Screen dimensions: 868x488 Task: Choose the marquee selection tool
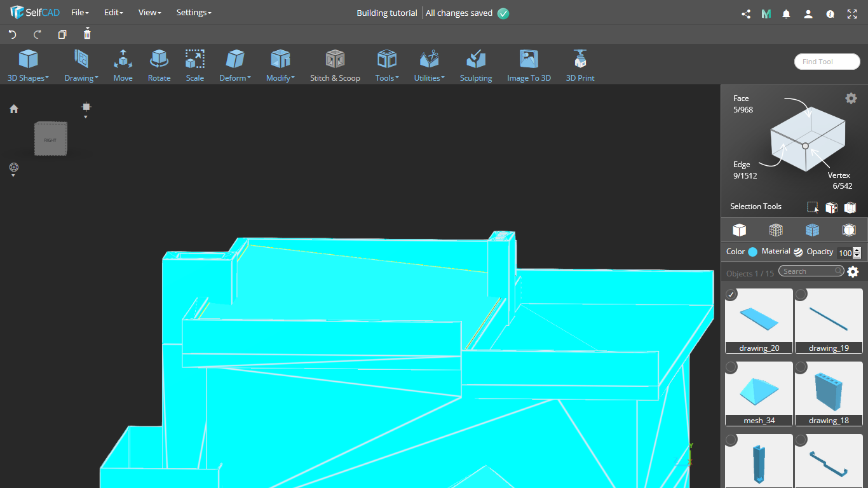click(813, 207)
